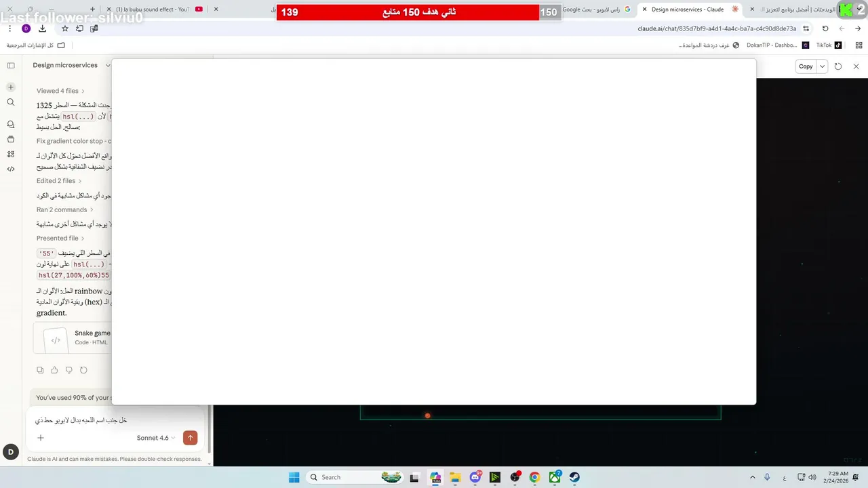Copy the assistant message with copy icon

[x=40, y=370]
